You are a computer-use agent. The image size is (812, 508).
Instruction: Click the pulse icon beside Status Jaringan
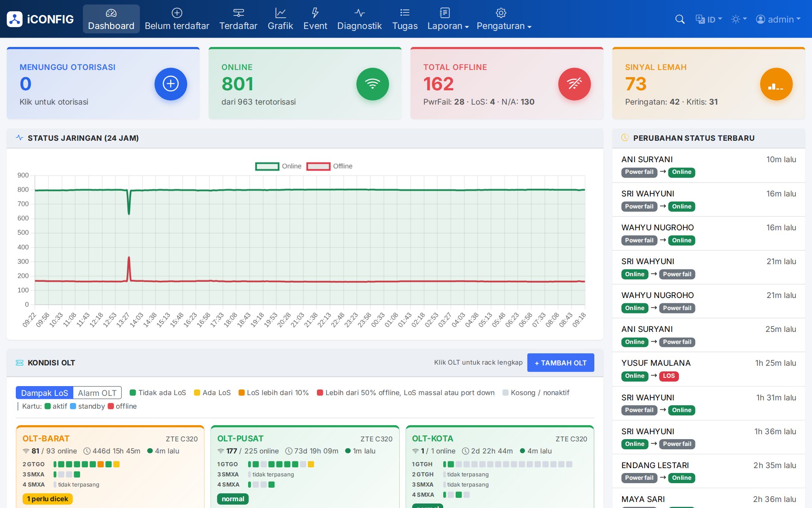(x=20, y=138)
